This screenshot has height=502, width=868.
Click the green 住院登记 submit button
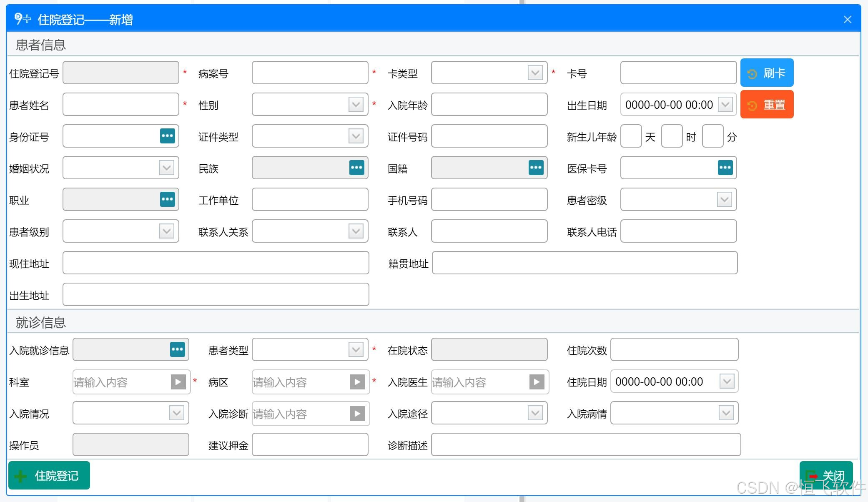(49, 475)
